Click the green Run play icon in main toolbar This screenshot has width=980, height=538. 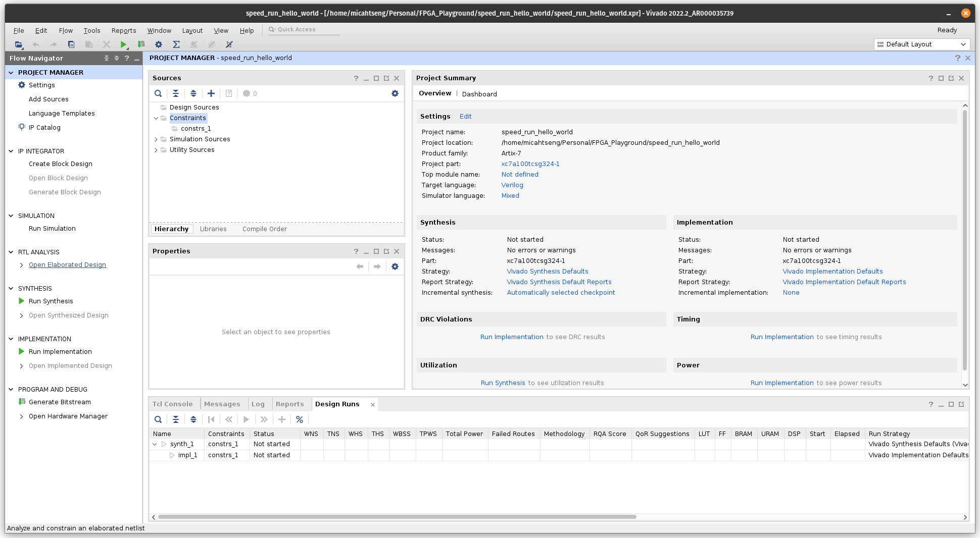[x=124, y=44]
